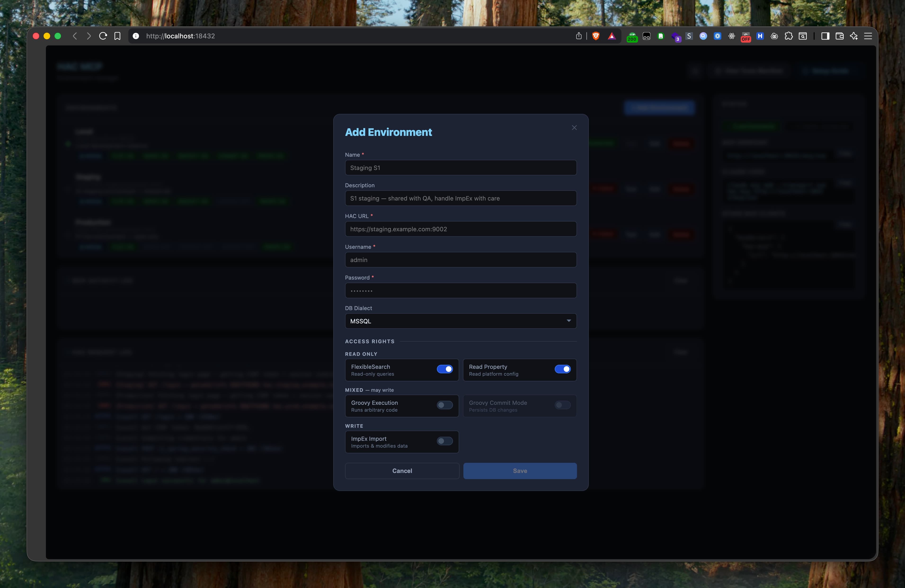Click the Cancel button
This screenshot has height=588, width=905.
(x=402, y=471)
